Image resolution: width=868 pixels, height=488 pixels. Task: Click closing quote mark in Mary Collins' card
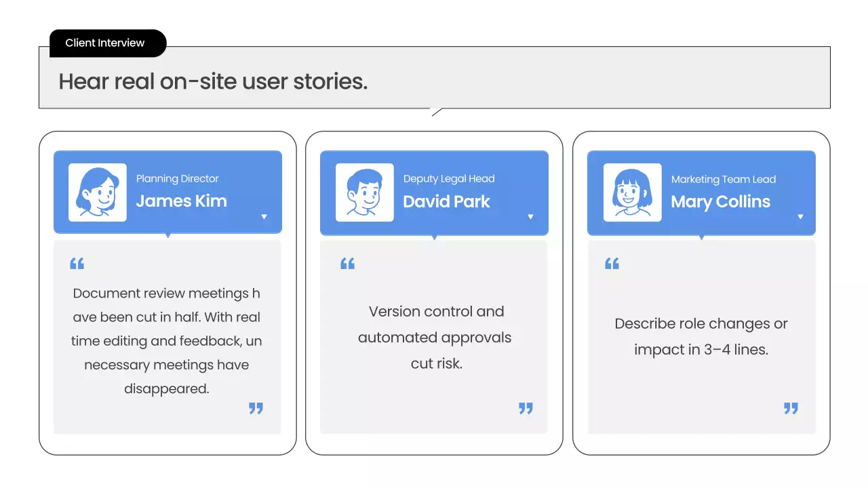click(x=791, y=408)
